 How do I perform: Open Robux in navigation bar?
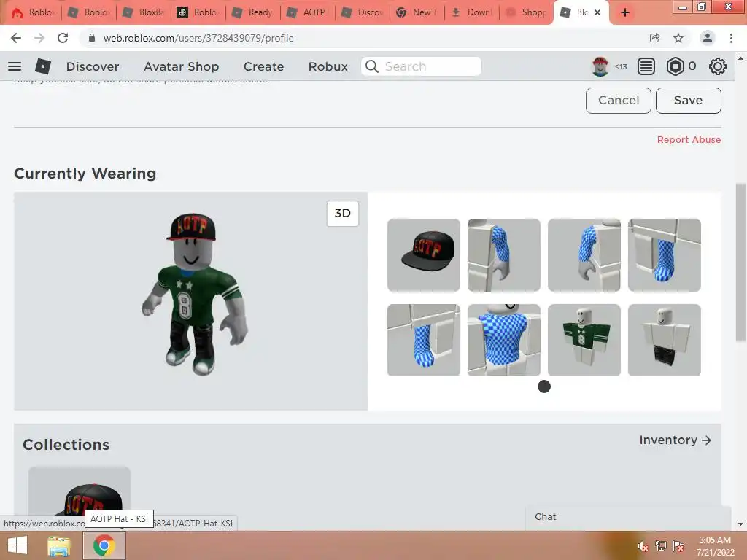click(x=328, y=66)
